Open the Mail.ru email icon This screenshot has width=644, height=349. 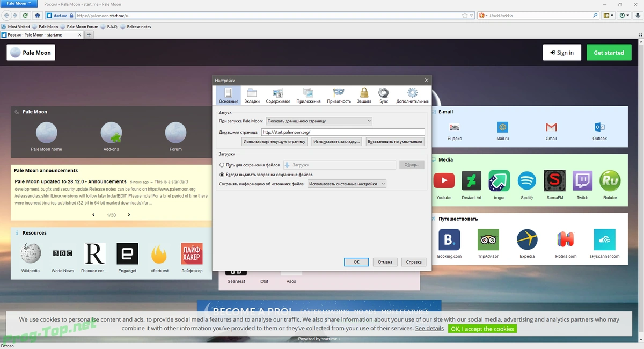point(503,127)
